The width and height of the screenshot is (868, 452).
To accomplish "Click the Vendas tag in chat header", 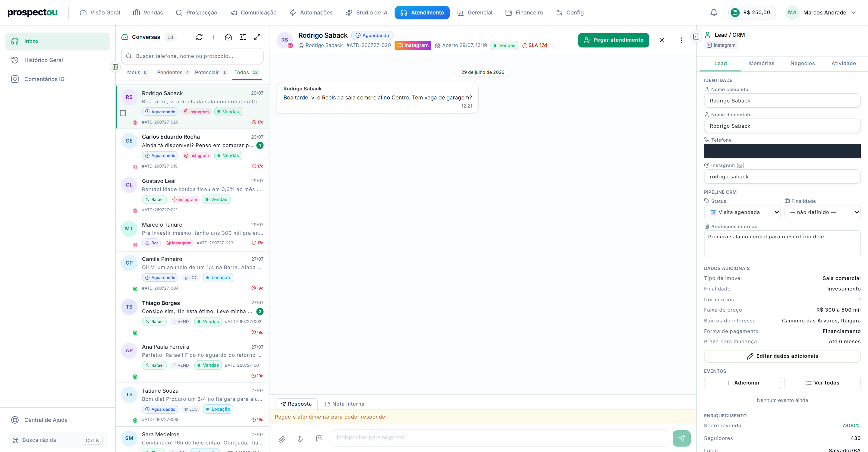I will coord(505,46).
